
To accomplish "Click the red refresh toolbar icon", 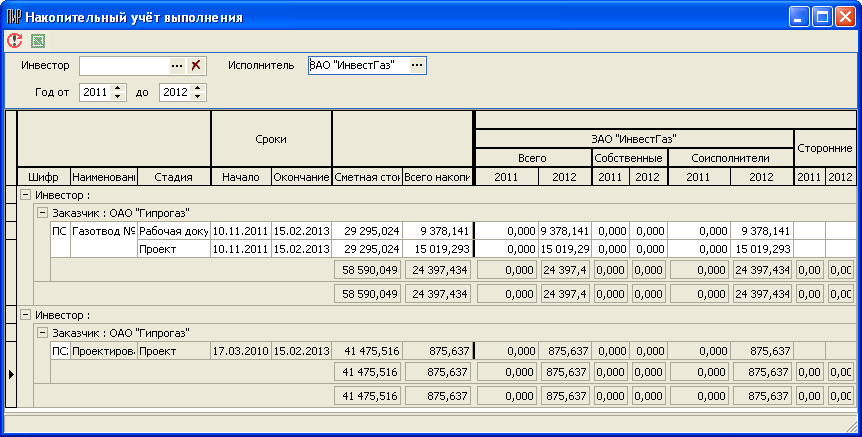I will pos(14,40).
